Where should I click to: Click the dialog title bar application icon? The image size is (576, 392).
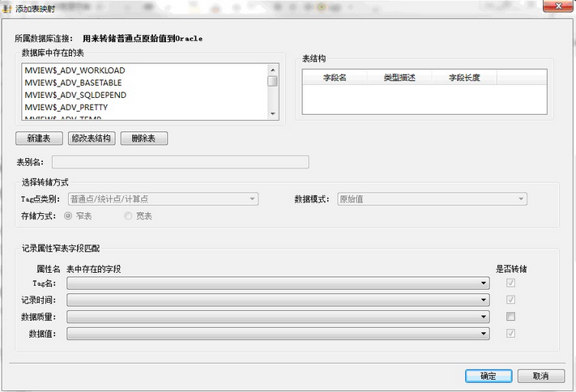7,8
